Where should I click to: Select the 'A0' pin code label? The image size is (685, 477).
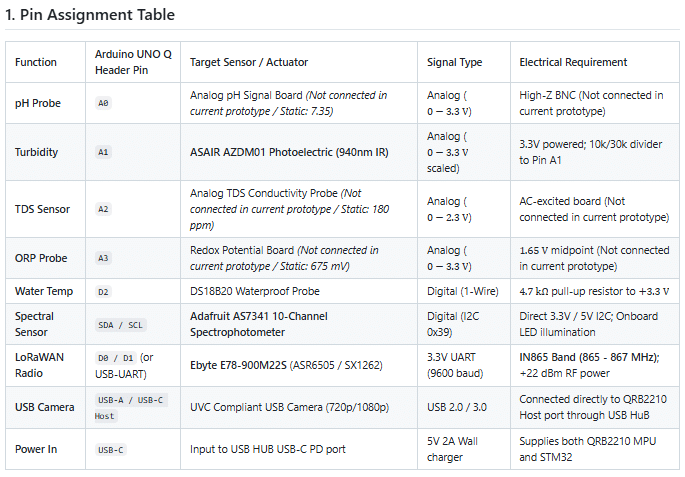(103, 103)
